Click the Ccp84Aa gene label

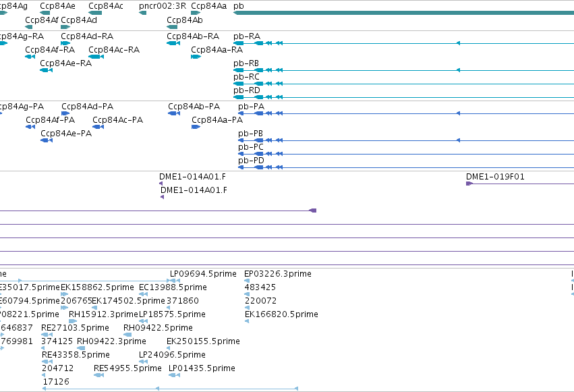[208, 6]
